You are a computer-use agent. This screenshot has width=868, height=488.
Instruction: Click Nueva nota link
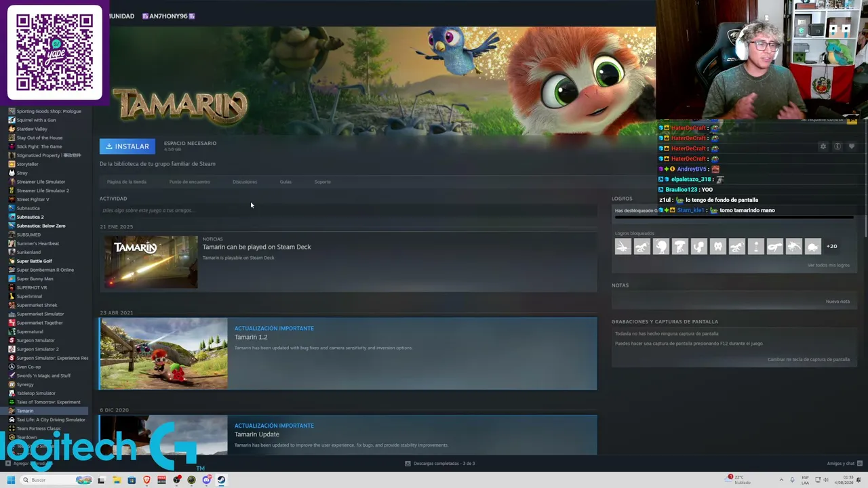[x=837, y=302]
